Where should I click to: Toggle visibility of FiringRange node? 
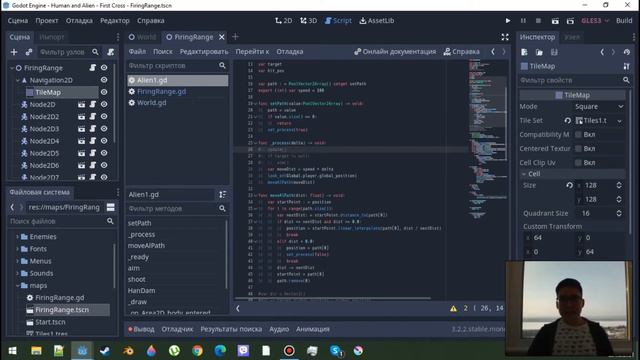click(x=104, y=68)
